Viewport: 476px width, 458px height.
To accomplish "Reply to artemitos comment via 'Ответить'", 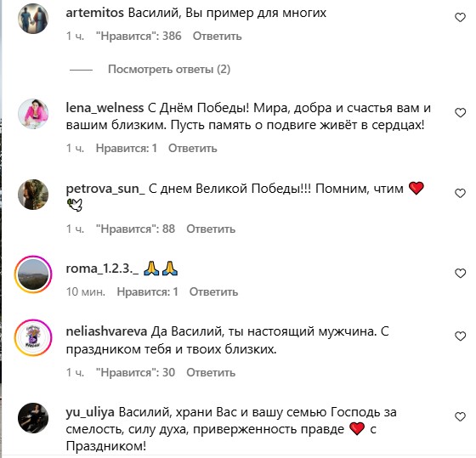I will (218, 37).
